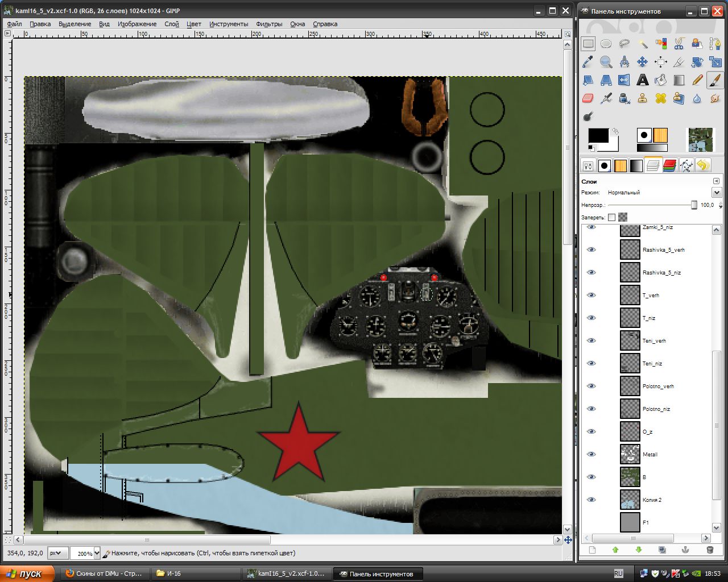Open the Фильтры menu
728x582 pixels.
[269, 24]
